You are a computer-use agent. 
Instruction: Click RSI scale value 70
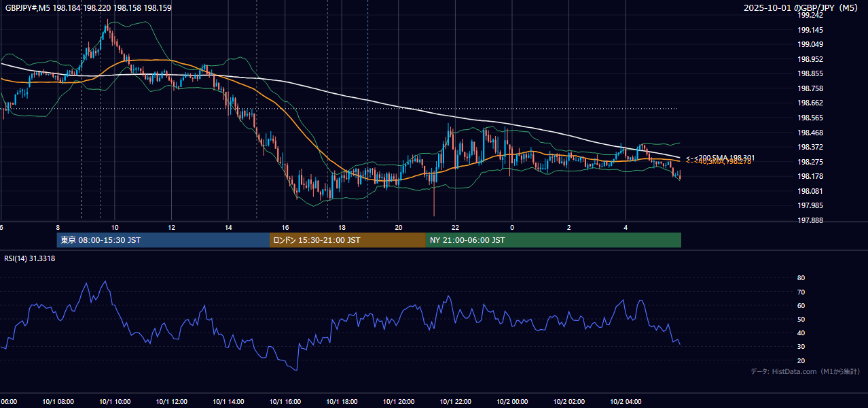(x=801, y=292)
